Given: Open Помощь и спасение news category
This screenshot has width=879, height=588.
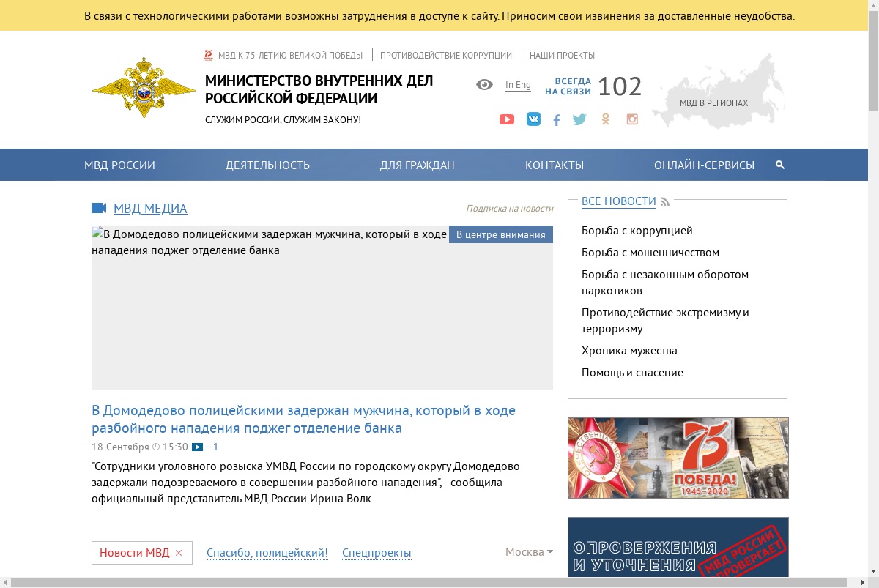Looking at the screenshot, I should pos(632,373).
